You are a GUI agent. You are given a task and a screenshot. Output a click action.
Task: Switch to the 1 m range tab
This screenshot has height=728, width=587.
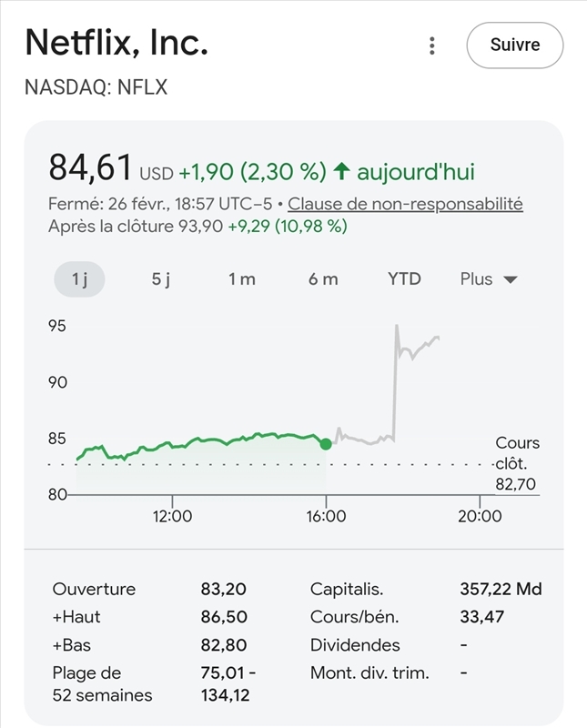pyautogui.click(x=242, y=279)
